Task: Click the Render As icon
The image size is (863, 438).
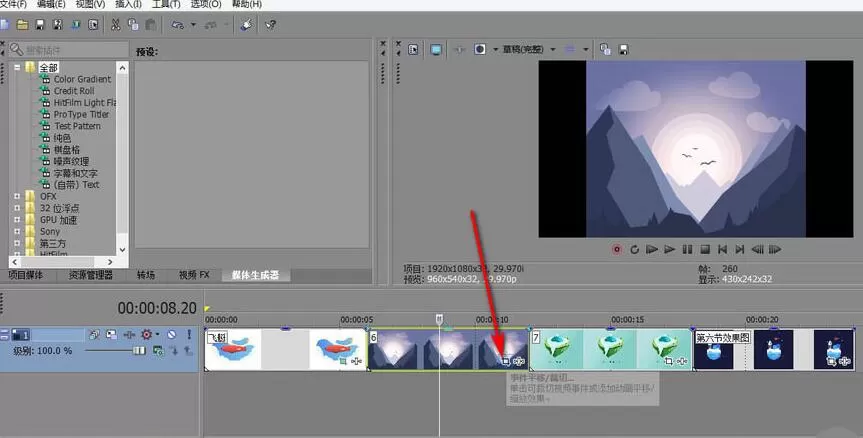Action: coord(76,25)
